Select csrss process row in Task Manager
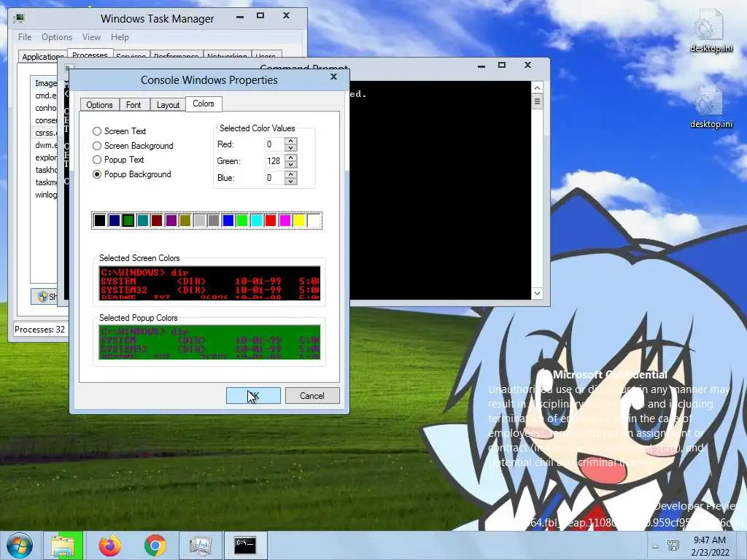 (x=46, y=133)
